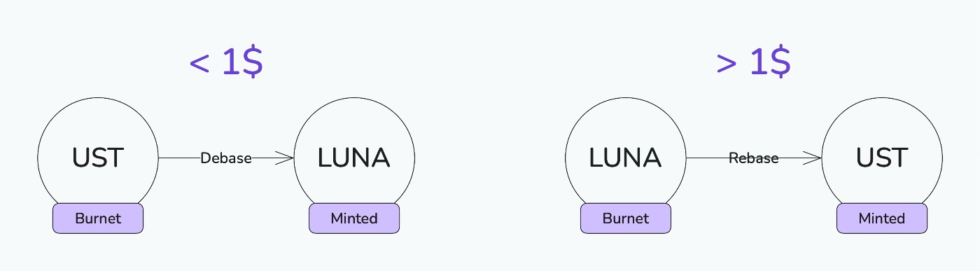The image size is (980, 271).
Task: Click the arrowhead pointing to the left LUNA circle
Action: tap(284, 158)
